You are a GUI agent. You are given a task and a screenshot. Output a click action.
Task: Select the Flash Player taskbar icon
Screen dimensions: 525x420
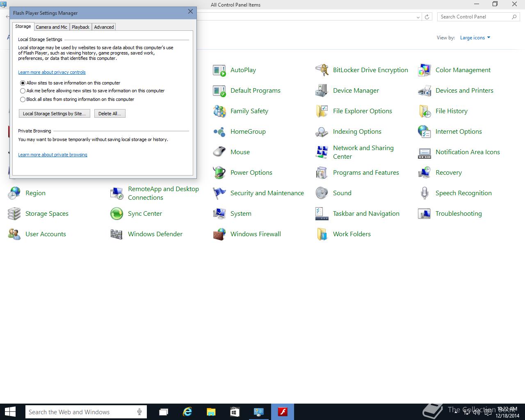click(283, 412)
